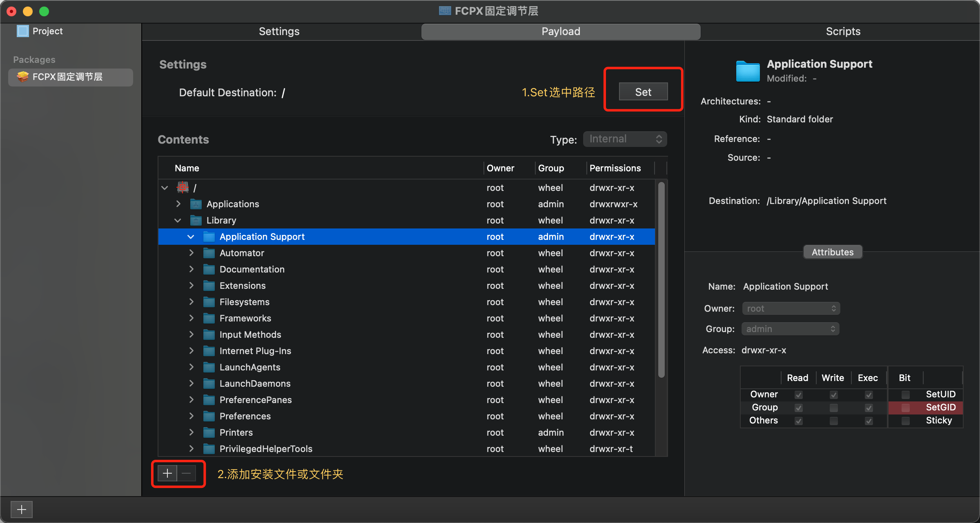
Task: Toggle Group Read permission checkbox
Action: tap(798, 408)
